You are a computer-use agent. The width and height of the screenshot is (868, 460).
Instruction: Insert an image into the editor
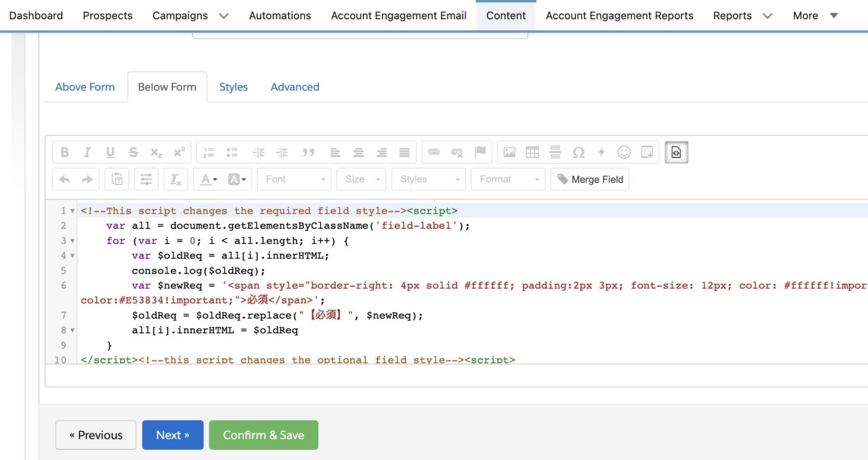(508, 151)
